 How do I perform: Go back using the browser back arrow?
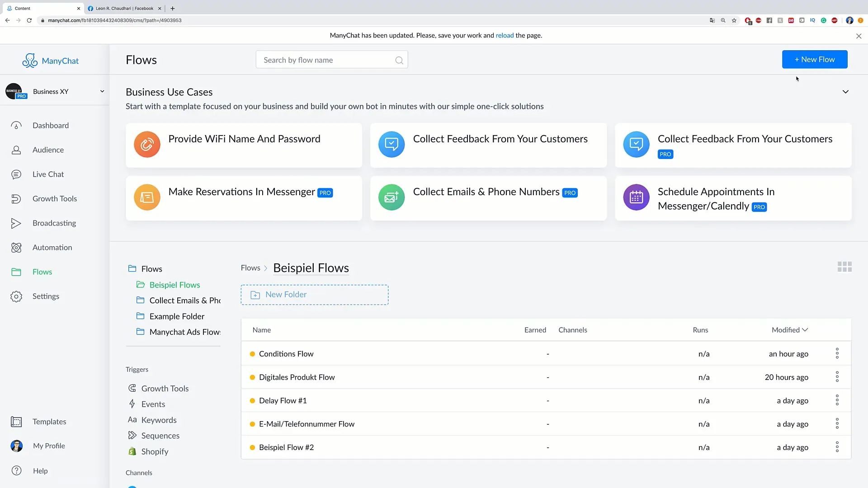(7, 20)
